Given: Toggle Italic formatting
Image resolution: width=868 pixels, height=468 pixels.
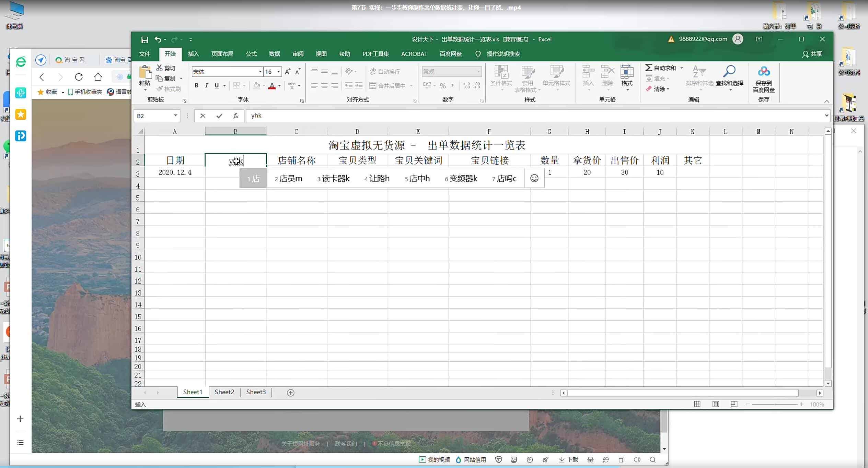Looking at the screenshot, I should pos(206,86).
